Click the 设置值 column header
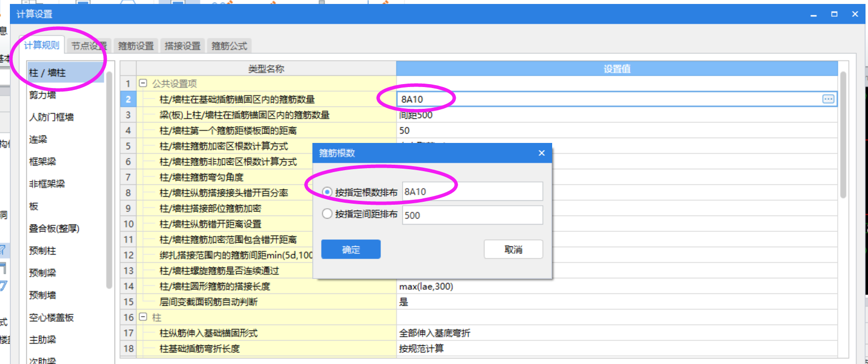 pos(617,69)
